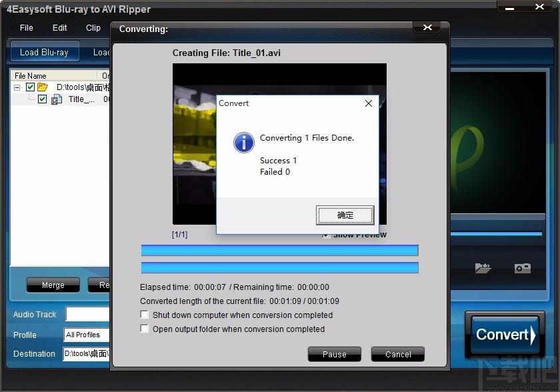Viewport: 560px width, 392px height.
Task: Click the Destination label
Action: coord(34,354)
